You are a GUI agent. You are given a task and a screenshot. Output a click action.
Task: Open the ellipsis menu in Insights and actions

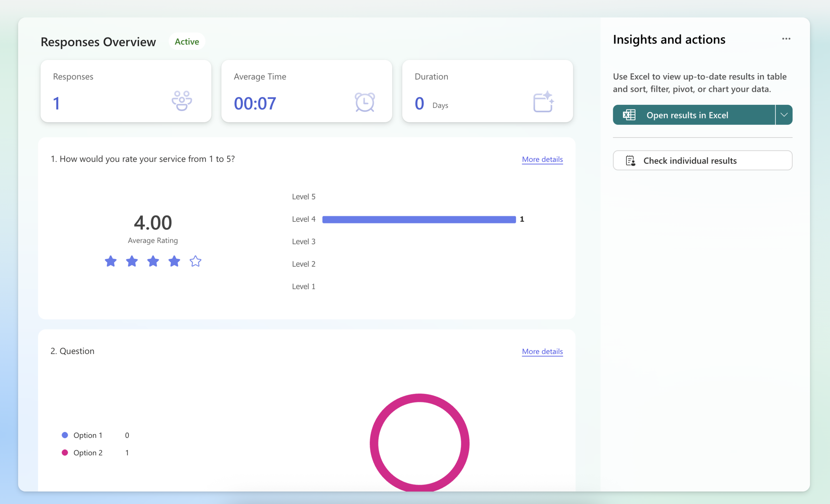(x=786, y=39)
